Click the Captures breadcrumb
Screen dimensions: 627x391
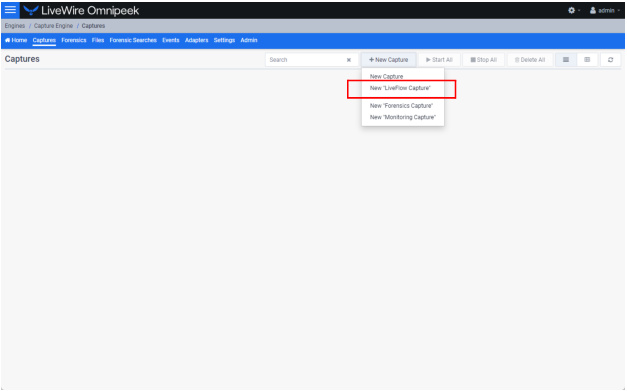click(93, 26)
